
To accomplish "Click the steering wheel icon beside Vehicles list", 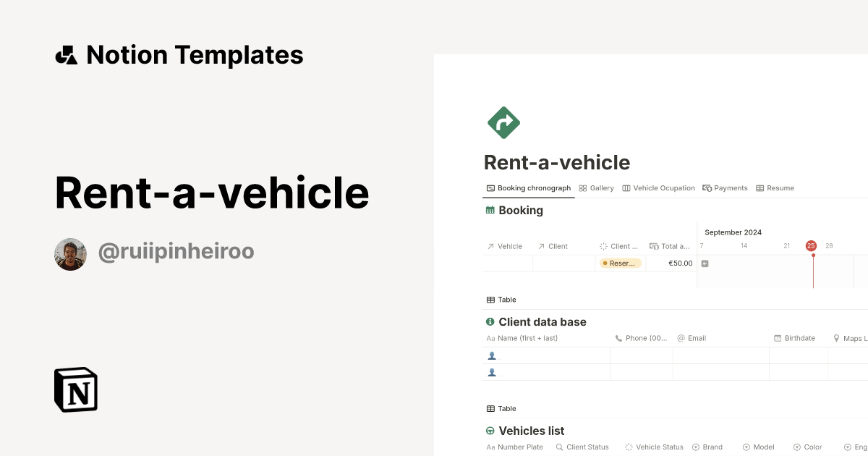I will click(490, 431).
